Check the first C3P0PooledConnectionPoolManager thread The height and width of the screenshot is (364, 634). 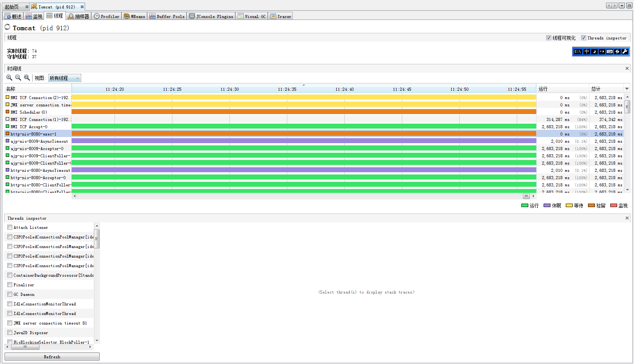pyautogui.click(x=10, y=237)
